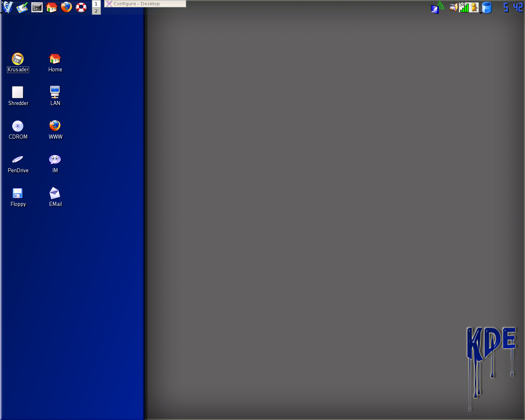This screenshot has height=420, width=525.
Task: Open the CDROM desktop icon
Action: (18, 125)
